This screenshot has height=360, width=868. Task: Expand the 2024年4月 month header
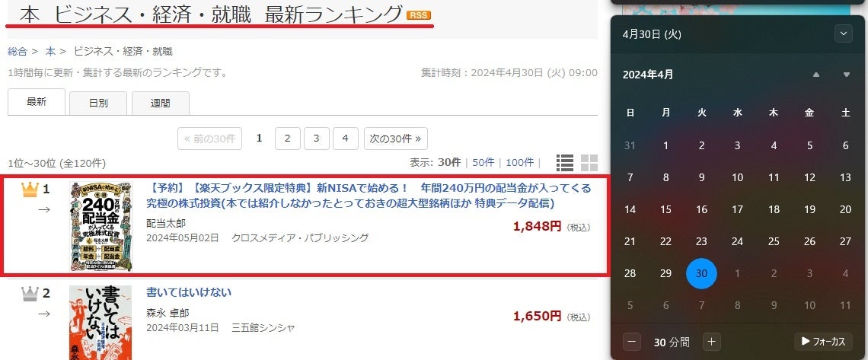click(x=648, y=75)
